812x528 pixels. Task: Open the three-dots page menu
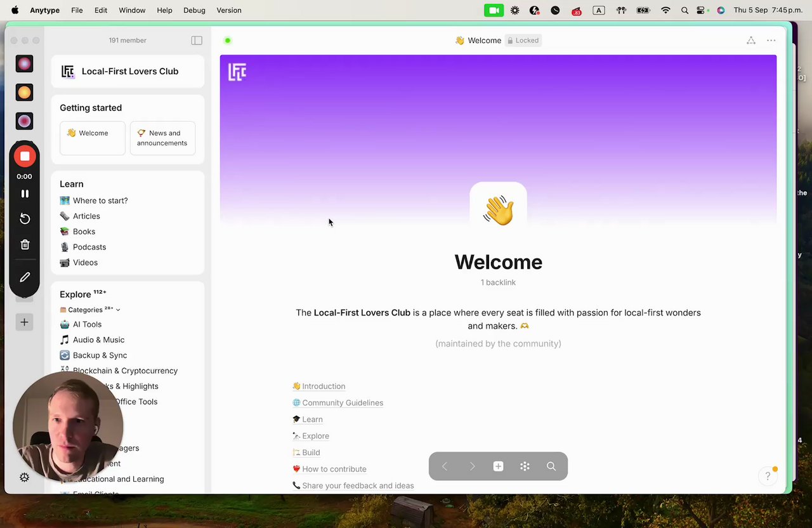tap(771, 41)
